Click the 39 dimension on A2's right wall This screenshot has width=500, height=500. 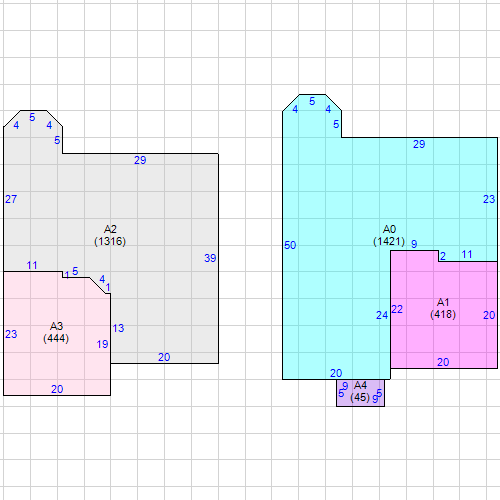point(210,258)
